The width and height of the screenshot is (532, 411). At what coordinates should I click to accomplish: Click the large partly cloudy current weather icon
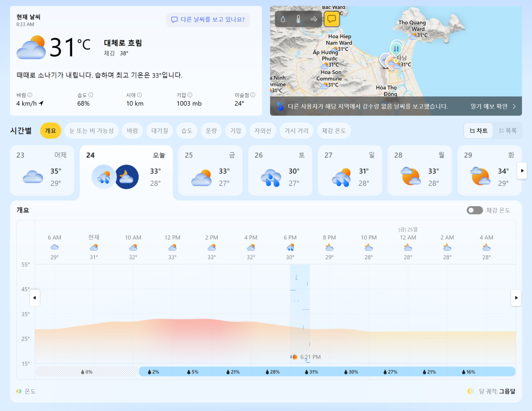coord(31,47)
